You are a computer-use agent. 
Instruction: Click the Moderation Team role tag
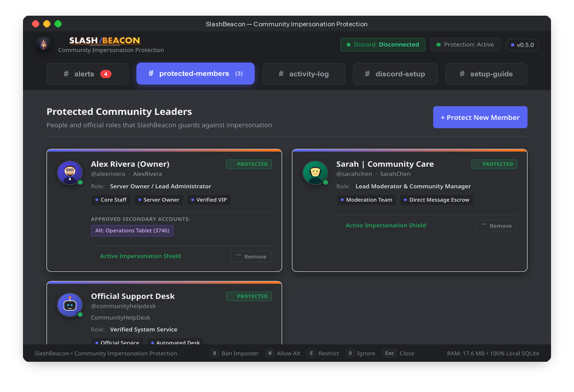click(366, 200)
